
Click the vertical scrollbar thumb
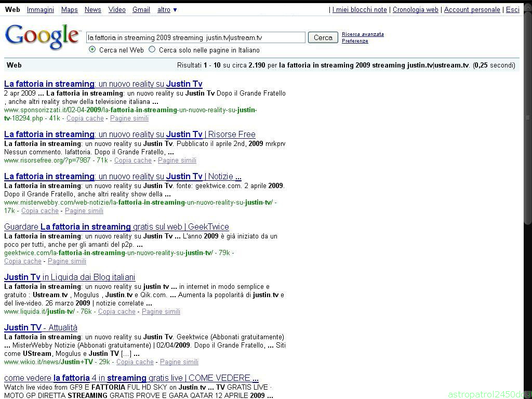pos(528,117)
